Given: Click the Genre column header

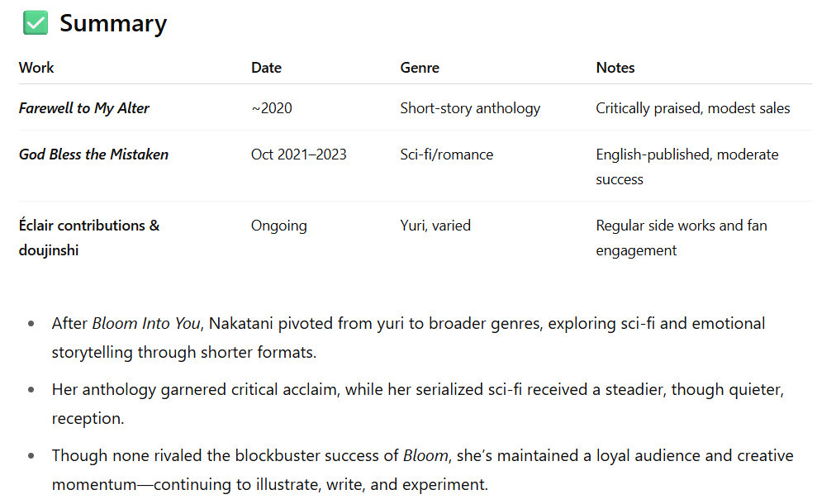Looking at the screenshot, I should 420,68.
